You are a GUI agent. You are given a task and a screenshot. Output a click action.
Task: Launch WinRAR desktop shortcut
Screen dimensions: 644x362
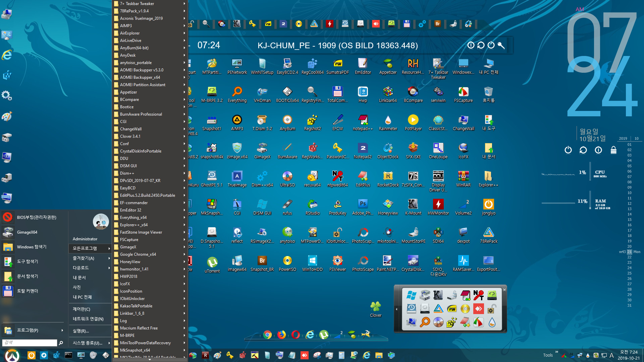463,179
